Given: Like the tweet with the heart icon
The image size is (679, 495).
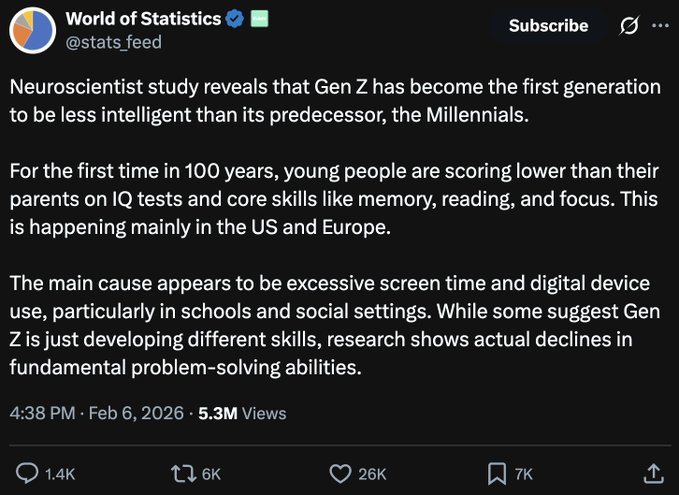Looking at the screenshot, I should coord(343,471).
